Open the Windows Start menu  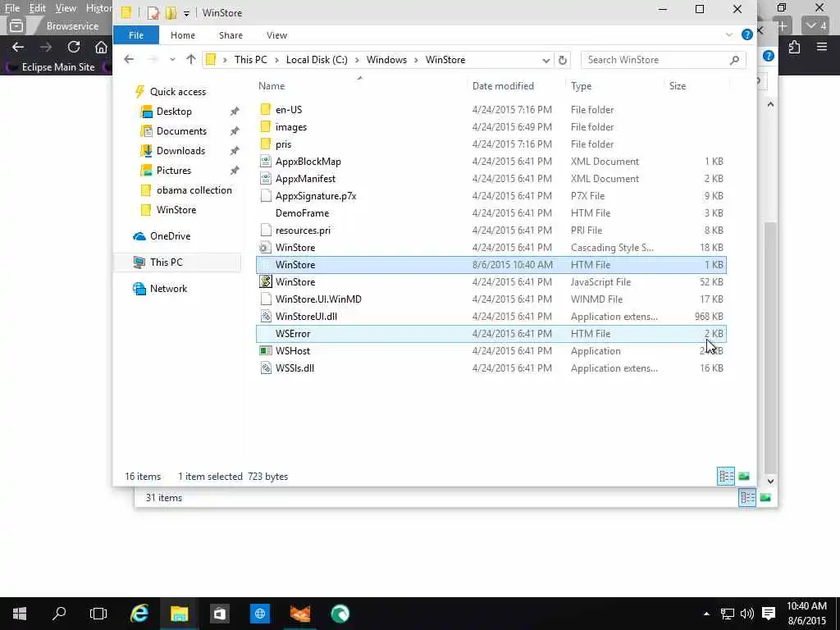pos(20,614)
